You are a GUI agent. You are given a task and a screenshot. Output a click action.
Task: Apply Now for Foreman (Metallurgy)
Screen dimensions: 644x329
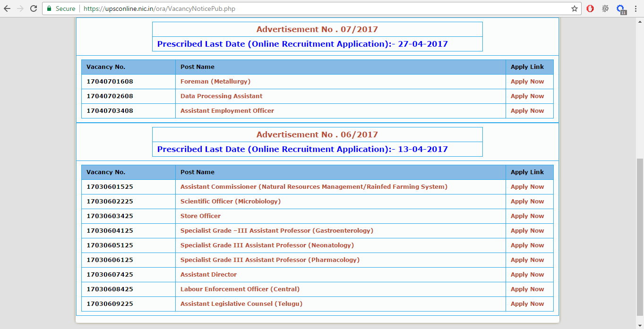point(527,81)
